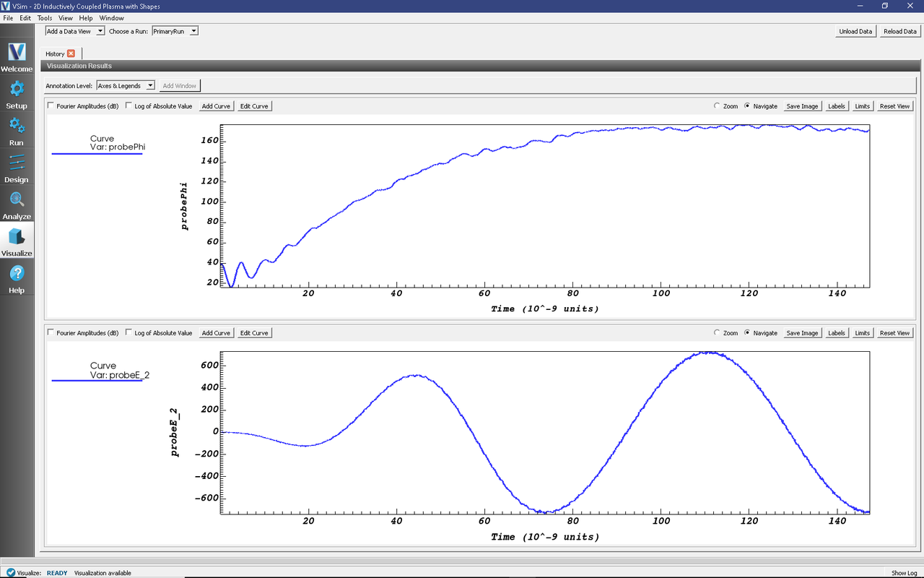This screenshot has width=924, height=578.
Task: Open the Add a Data View dropdown
Action: (x=75, y=31)
